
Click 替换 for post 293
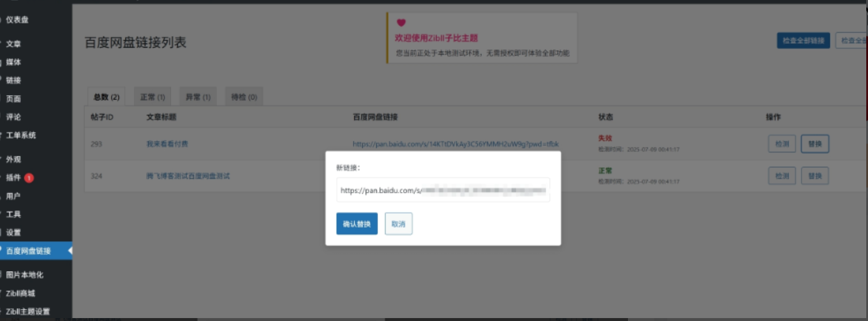pyautogui.click(x=815, y=144)
